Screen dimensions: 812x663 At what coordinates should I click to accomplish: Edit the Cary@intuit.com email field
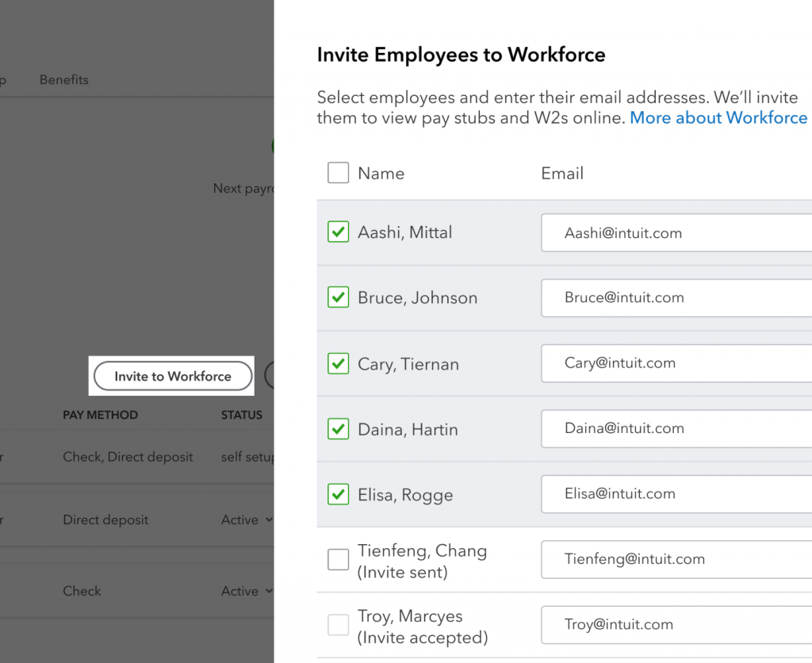(x=676, y=363)
